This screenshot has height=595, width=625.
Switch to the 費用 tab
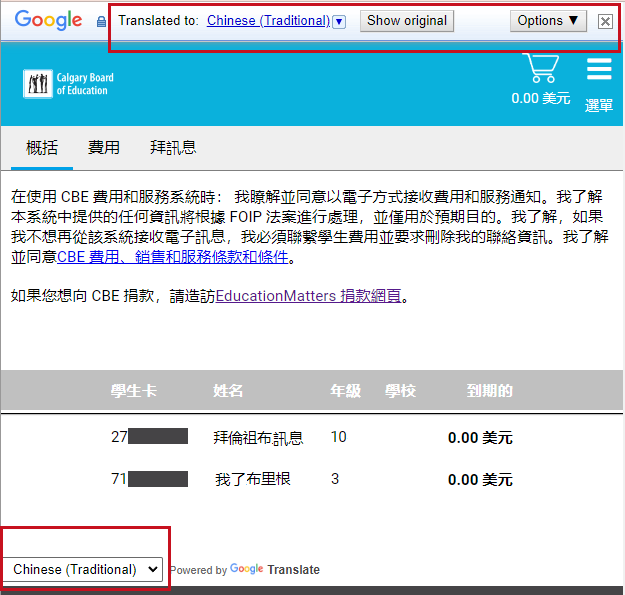pos(104,147)
